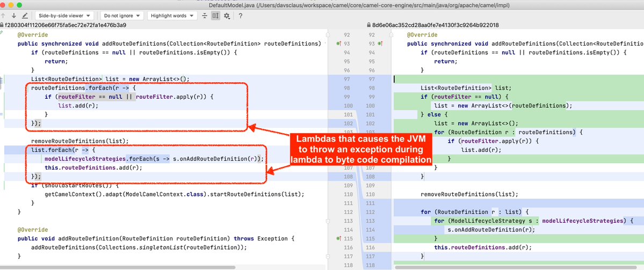Open help with the question mark icon
The height and width of the screenshot is (270, 644).
tap(240, 16)
